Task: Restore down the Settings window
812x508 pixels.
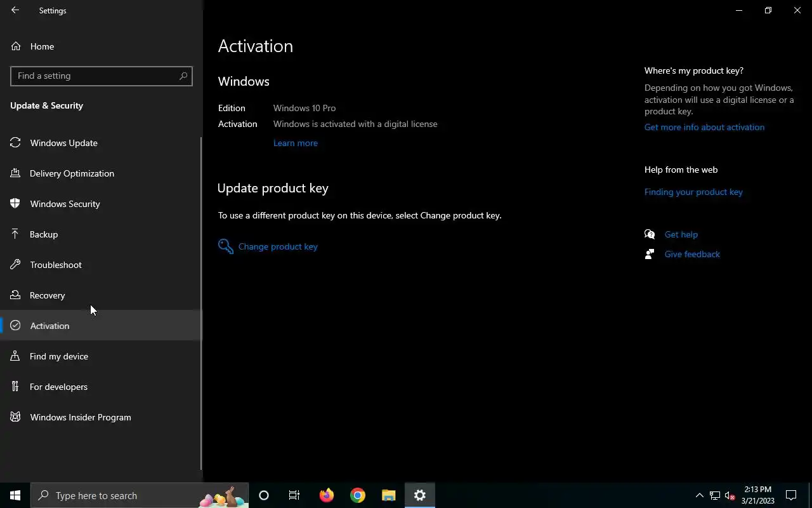Action: 768,10
